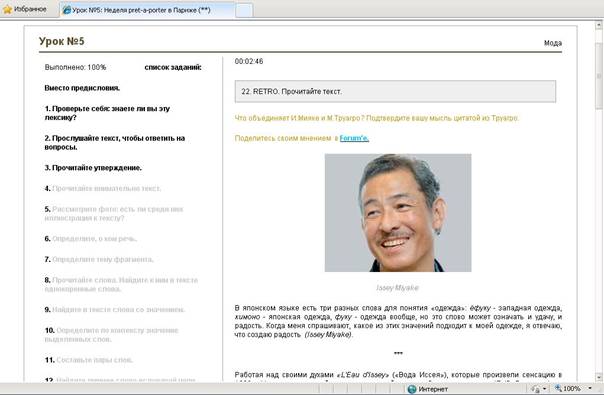
Task: Open task 10 'Определите по контексту значение'
Action: [x=112, y=335]
